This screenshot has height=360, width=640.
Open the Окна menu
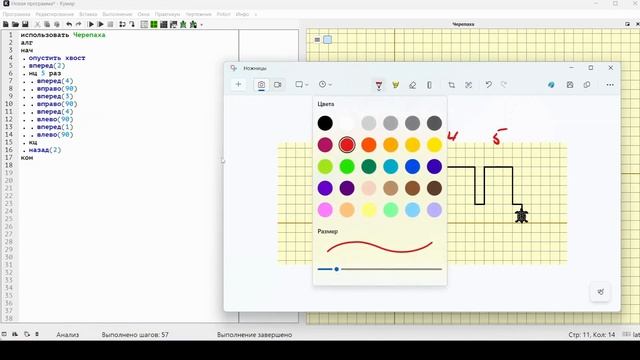[143, 14]
